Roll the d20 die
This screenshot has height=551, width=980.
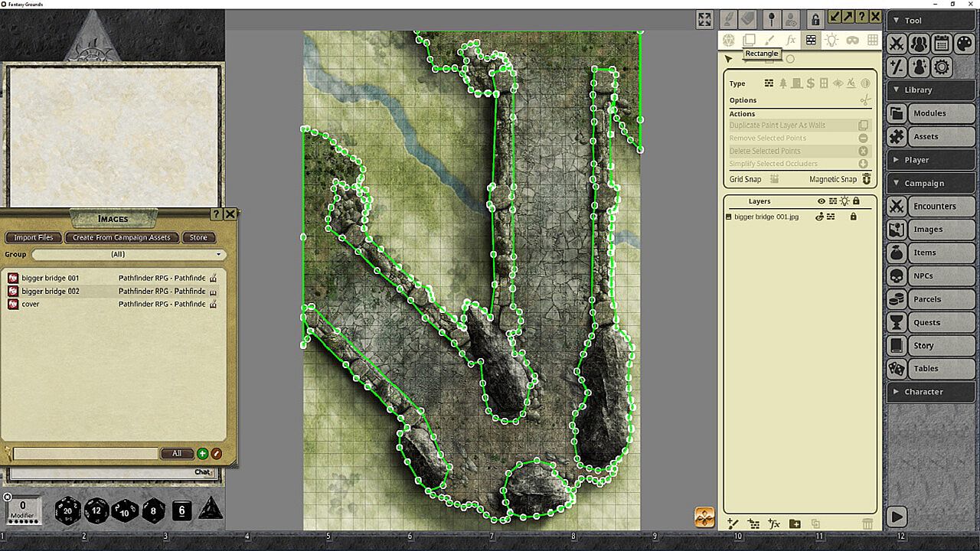point(68,510)
